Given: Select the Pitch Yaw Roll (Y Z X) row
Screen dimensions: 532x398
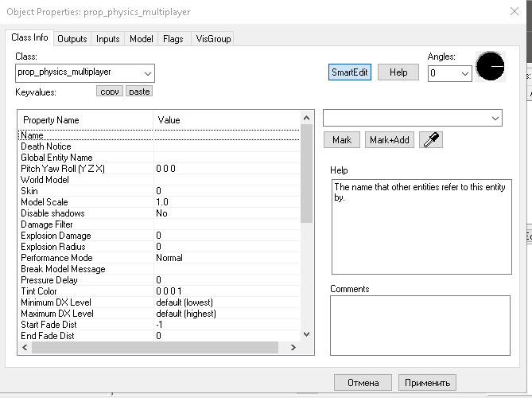Looking at the screenshot, I should [159, 169].
